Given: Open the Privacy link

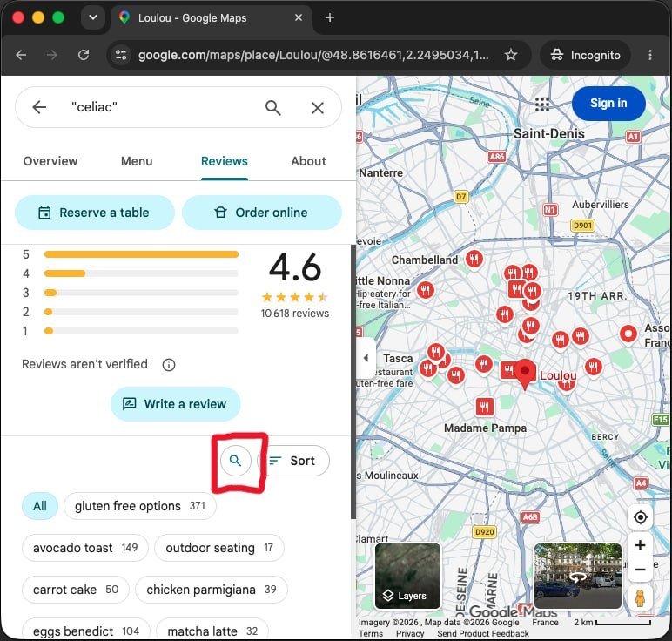Looking at the screenshot, I should click(410, 634).
